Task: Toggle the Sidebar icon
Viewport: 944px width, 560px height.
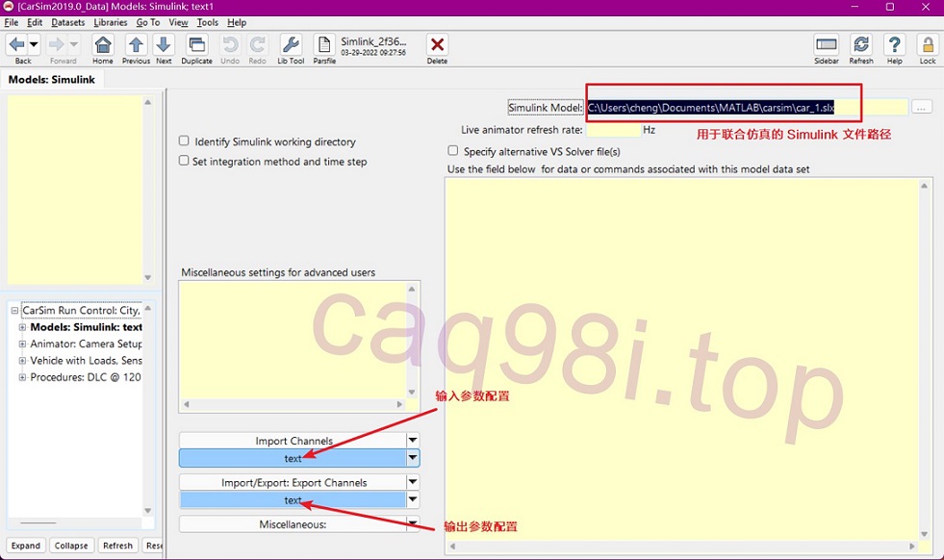Action: click(826, 44)
